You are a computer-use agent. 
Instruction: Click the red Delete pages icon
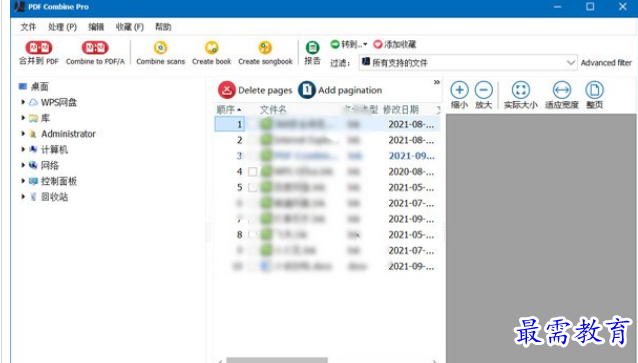point(227,90)
